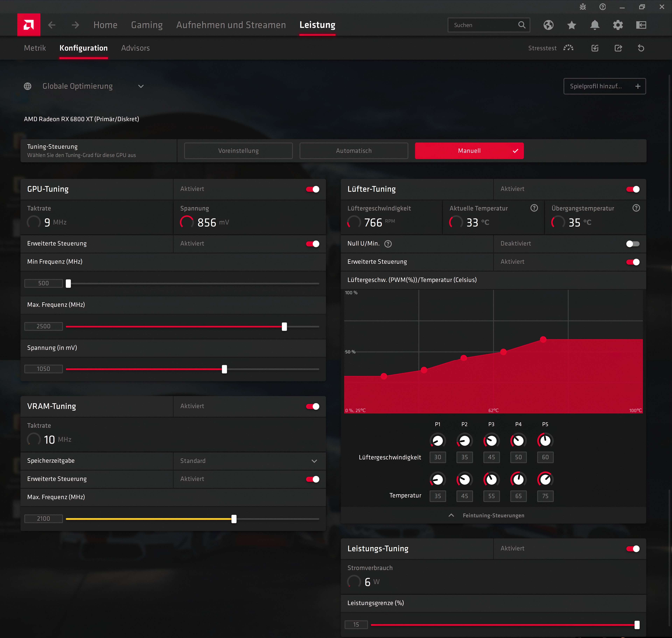Select the Manuell tuning button
This screenshot has height=638, width=672.
[x=469, y=151]
